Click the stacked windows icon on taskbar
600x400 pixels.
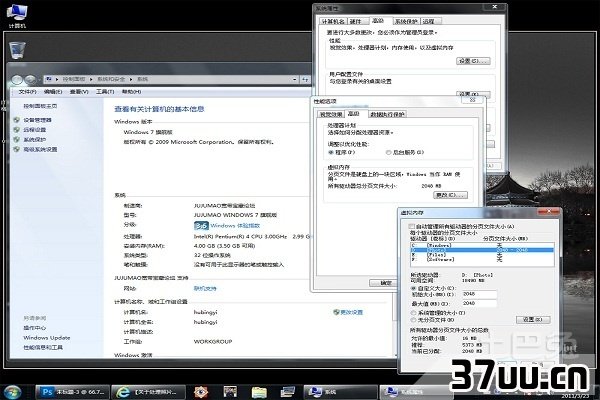(x=287, y=392)
